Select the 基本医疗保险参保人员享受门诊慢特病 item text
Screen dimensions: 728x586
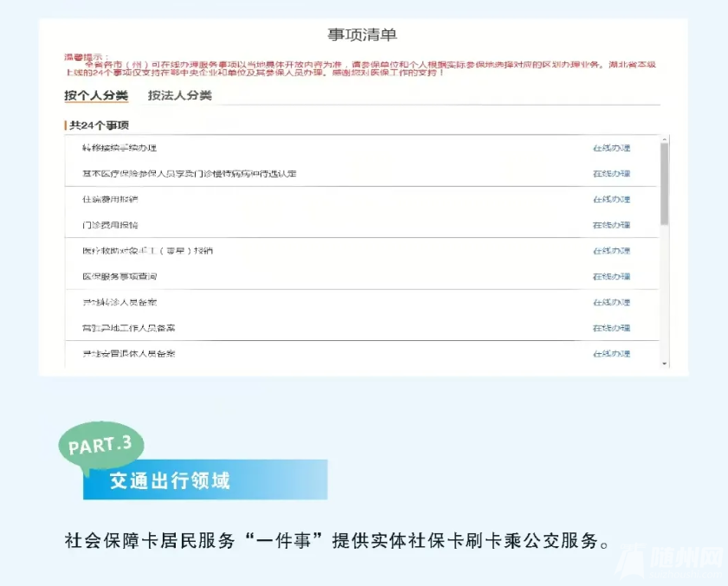click(x=190, y=174)
